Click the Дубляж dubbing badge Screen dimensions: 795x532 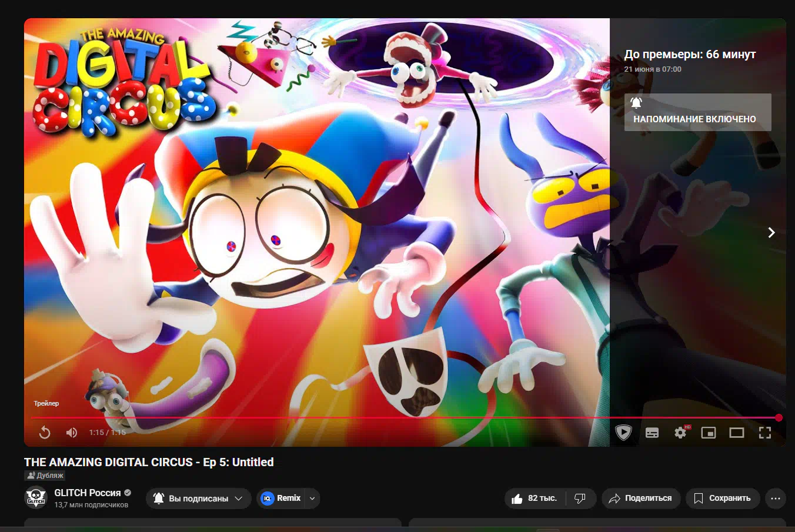click(x=45, y=476)
